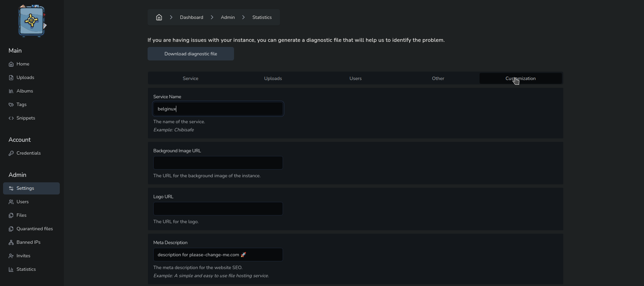Click the Admin breadcrumb link
Screen dimensions: 644x286
228,17
